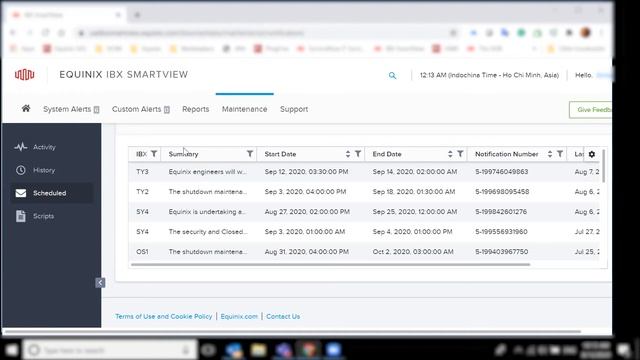Viewport: 640px width, 360px height.
Task: Click start date Aug 27, 2020, 02:00:00 PM
Action: (x=307, y=211)
